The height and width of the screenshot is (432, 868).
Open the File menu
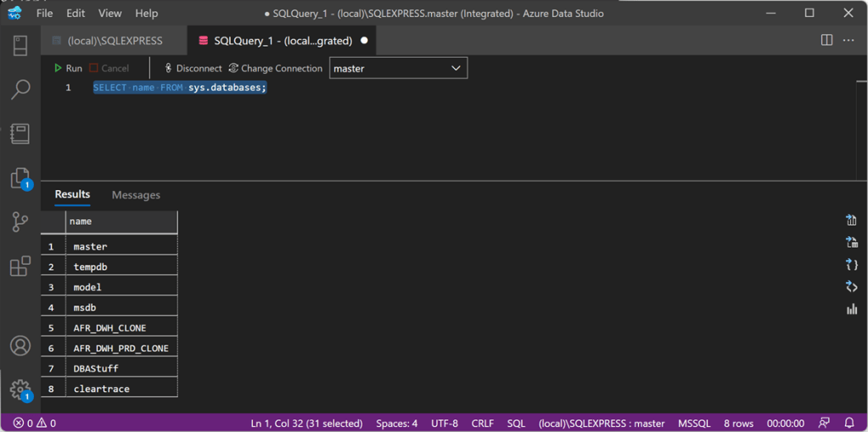pos(45,14)
